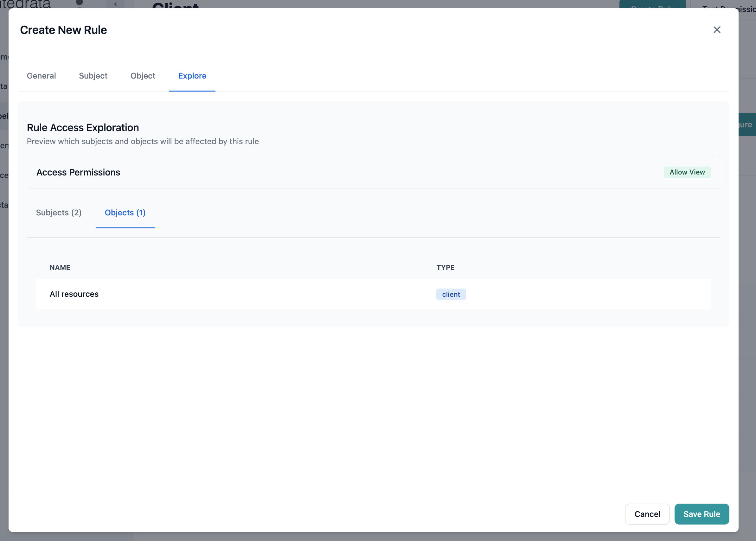Click the back chevron in the header
756x541 pixels.
tap(116, 4)
